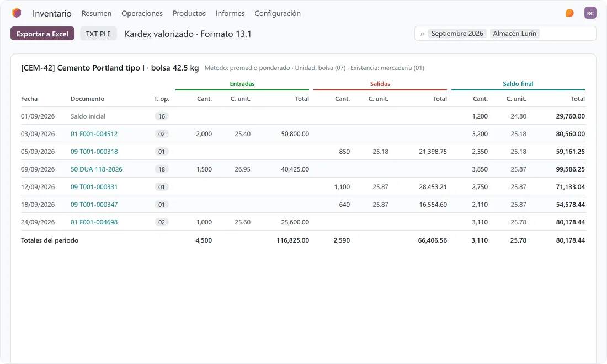Open the orange chat notification icon
The height and width of the screenshot is (364, 607).
[569, 13]
